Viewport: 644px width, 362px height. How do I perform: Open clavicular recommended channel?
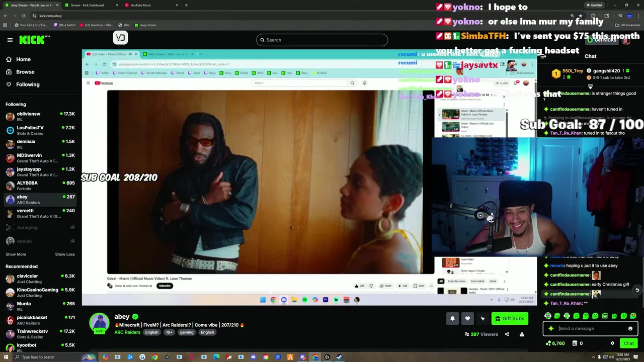pyautogui.click(x=40, y=279)
